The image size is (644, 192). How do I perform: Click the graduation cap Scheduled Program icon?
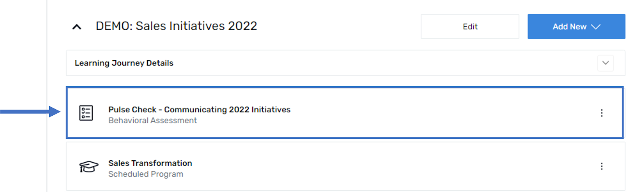pyautogui.click(x=89, y=166)
